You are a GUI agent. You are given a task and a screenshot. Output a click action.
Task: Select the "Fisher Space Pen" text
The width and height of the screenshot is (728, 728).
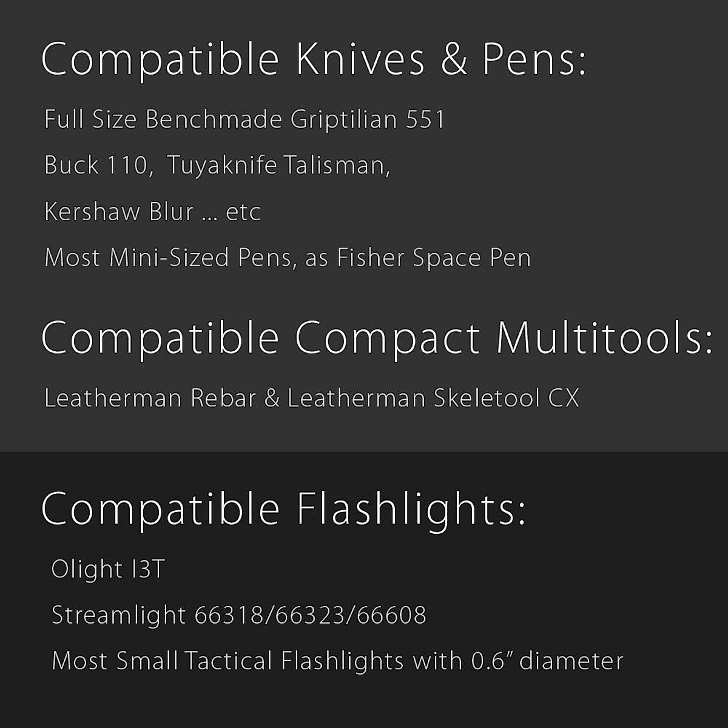(434, 258)
